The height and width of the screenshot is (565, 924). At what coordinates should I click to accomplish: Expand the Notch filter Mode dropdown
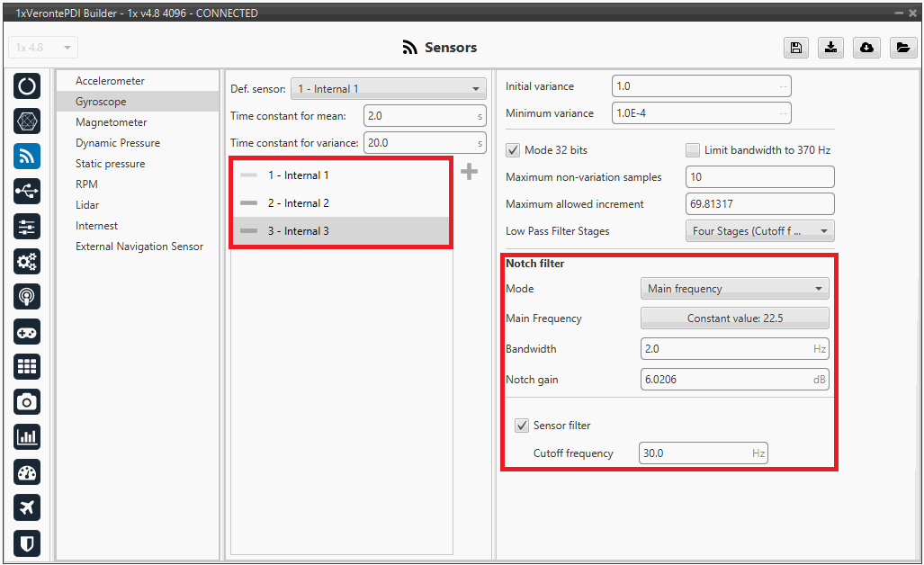(x=734, y=289)
